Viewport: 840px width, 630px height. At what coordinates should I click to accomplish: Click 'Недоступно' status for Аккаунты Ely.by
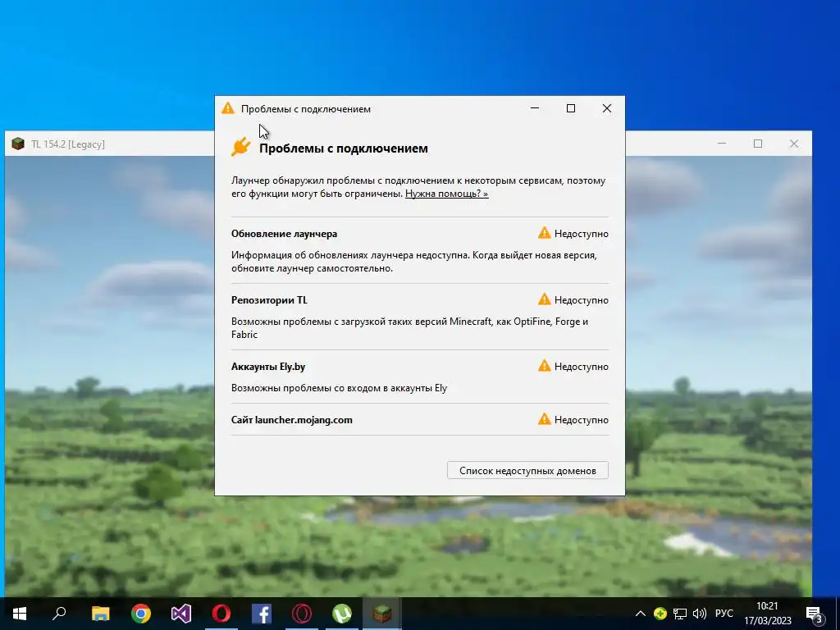coord(582,367)
